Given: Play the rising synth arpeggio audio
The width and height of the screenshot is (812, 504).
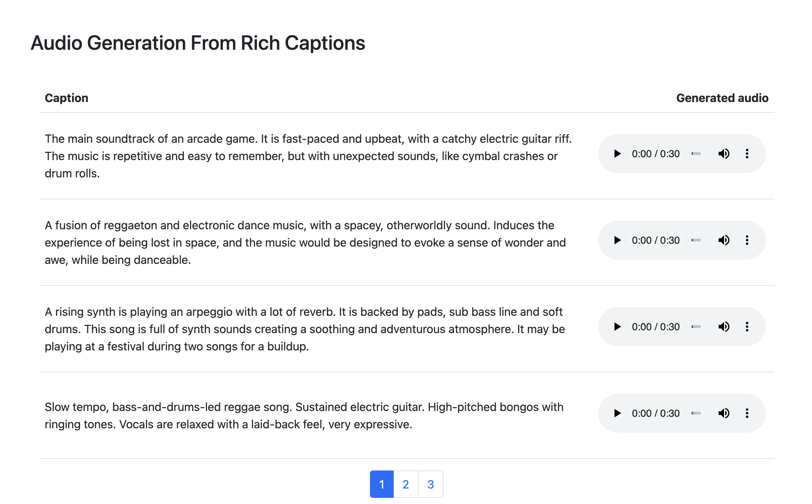Looking at the screenshot, I should pyautogui.click(x=617, y=327).
